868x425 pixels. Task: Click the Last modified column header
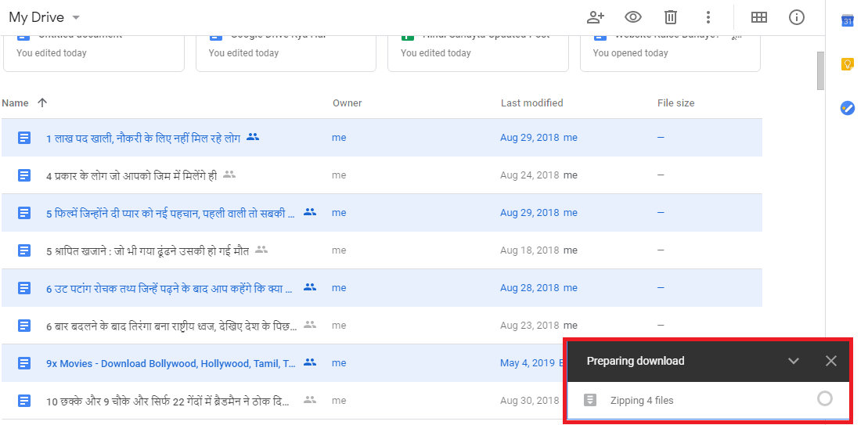[532, 103]
